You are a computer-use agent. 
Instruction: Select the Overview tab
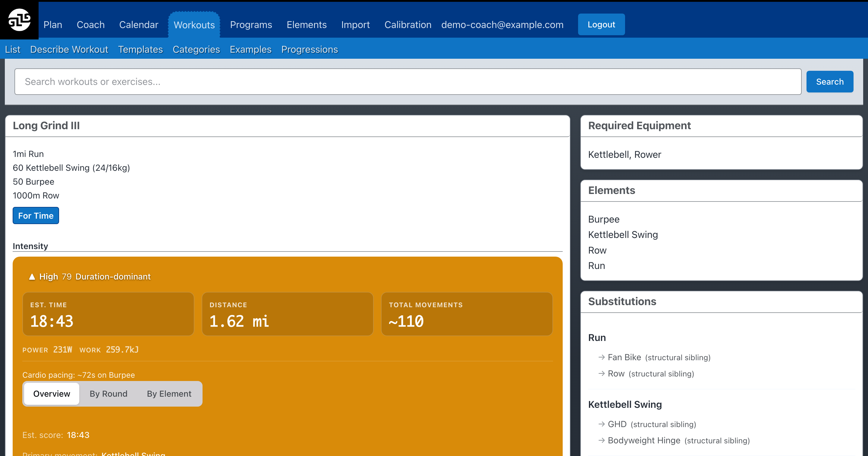point(52,394)
